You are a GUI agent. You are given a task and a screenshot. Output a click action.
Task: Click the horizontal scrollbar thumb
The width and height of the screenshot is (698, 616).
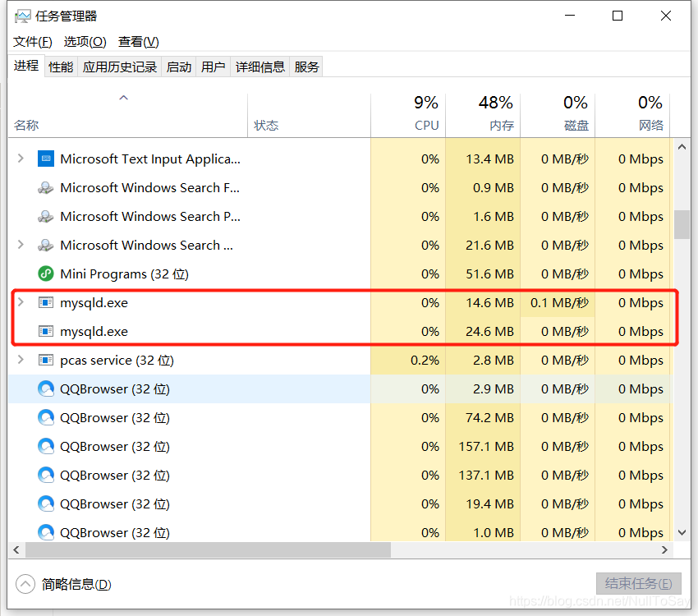pyautogui.click(x=209, y=549)
